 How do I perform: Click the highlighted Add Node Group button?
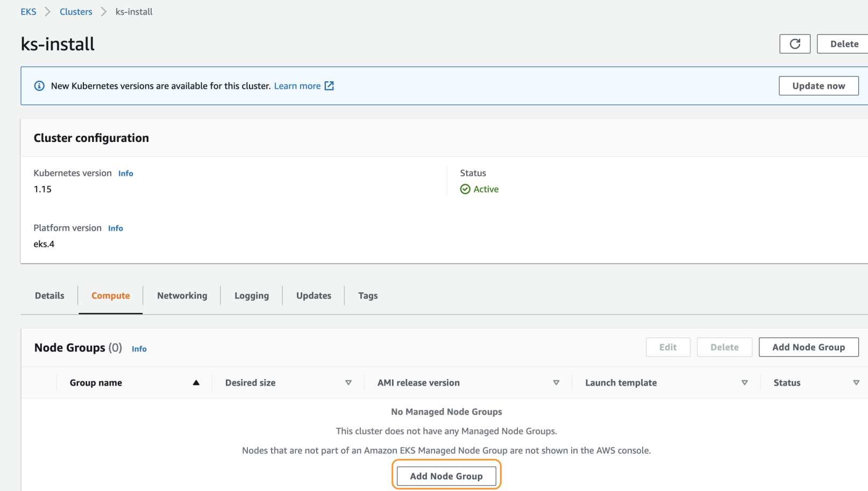(x=446, y=476)
